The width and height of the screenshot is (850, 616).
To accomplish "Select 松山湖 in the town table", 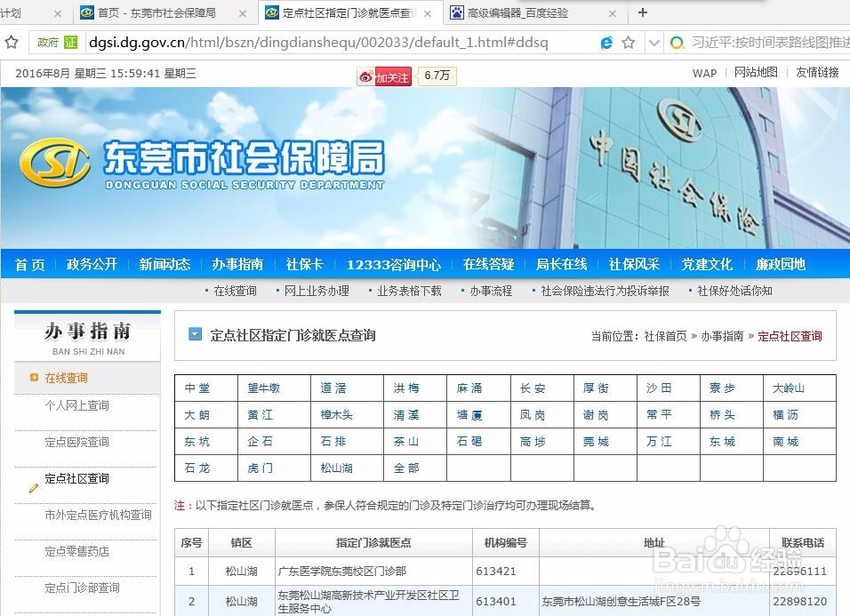I will click(335, 468).
